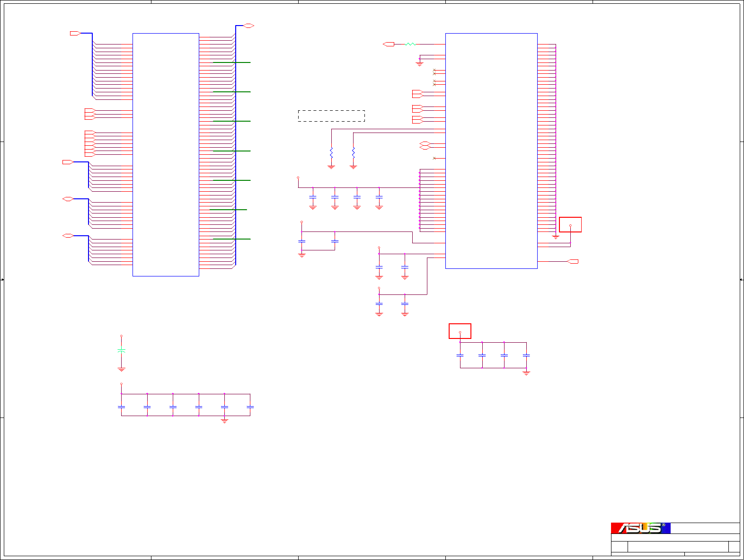Select the dashed-outline rectangle in the schematic
Image resolution: width=744 pixels, height=560 pixels.
[x=331, y=116]
